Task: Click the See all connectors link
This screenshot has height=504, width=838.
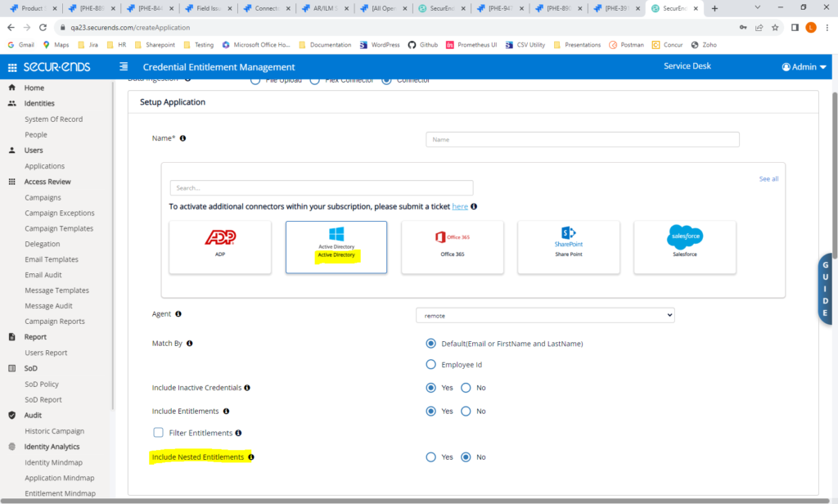Action: pos(768,179)
